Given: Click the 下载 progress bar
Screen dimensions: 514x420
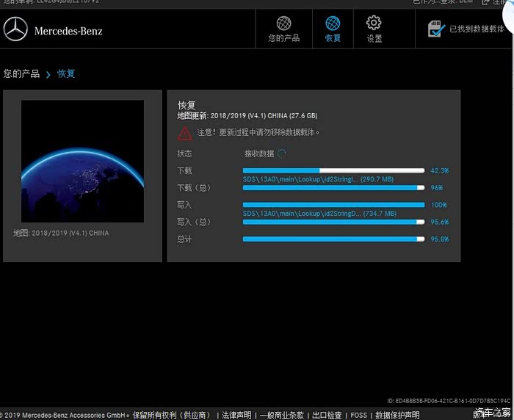Looking at the screenshot, I should click(333, 170).
